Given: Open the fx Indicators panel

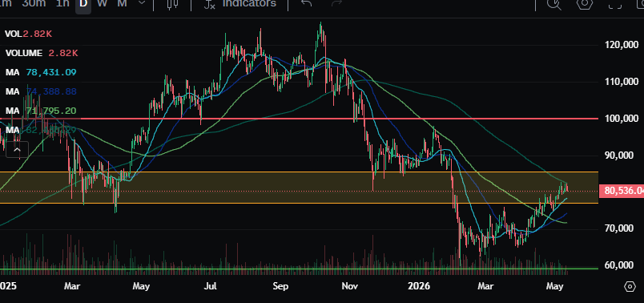Looking at the screenshot, I should coord(240,4).
